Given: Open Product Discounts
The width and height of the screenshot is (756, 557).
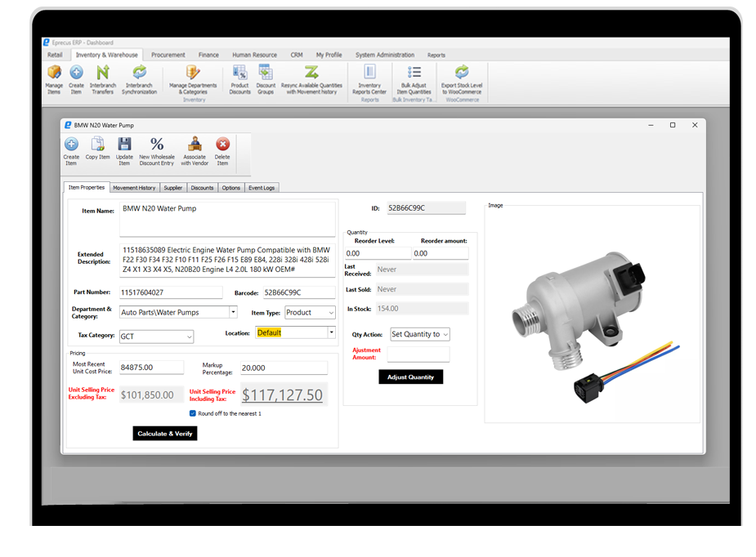Looking at the screenshot, I should [x=239, y=79].
